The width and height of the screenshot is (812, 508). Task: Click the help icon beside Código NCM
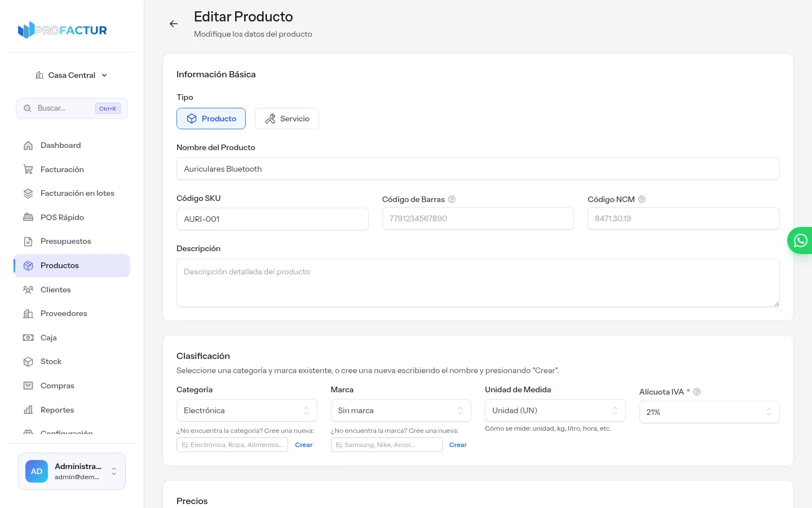pyautogui.click(x=642, y=199)
